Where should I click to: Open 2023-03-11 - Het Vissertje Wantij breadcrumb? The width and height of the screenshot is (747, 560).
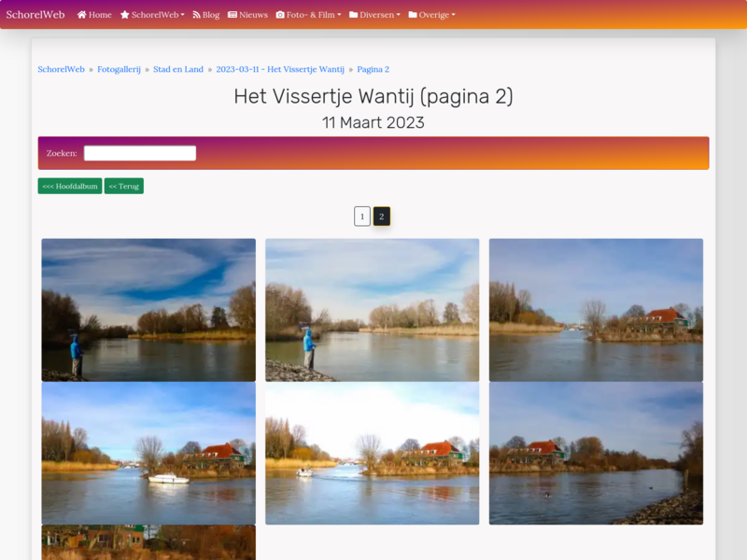coord(280,69)
